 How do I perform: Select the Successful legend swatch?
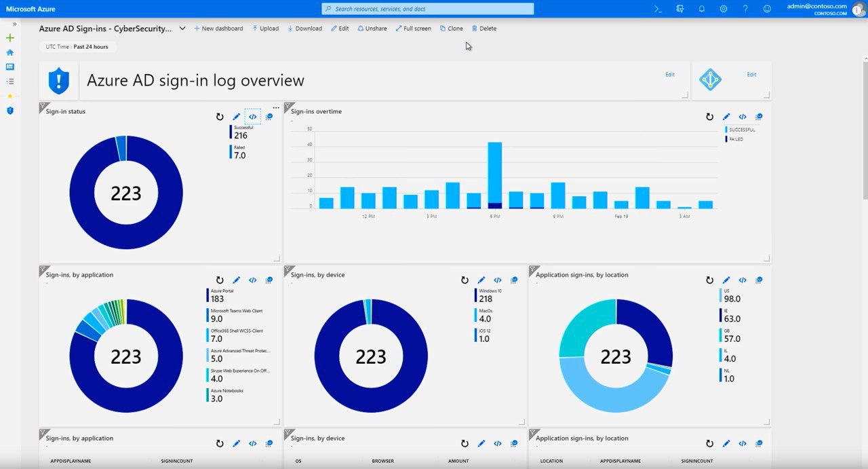[x=231, y=132]
